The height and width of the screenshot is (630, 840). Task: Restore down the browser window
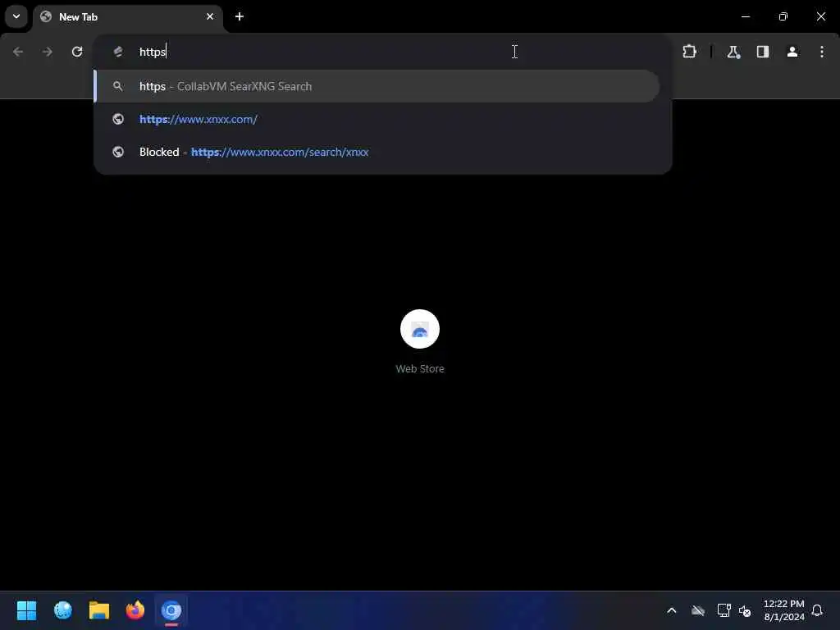pyautogui.click(x=783, y=16)
